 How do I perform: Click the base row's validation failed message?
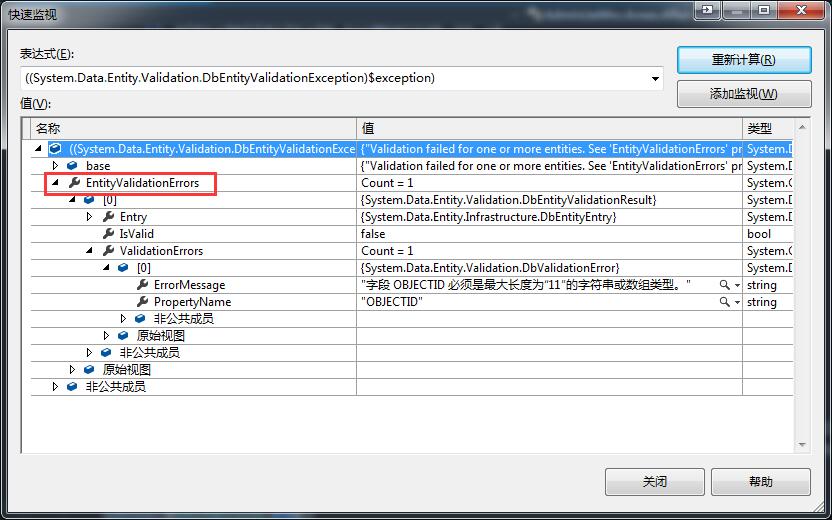551,166
